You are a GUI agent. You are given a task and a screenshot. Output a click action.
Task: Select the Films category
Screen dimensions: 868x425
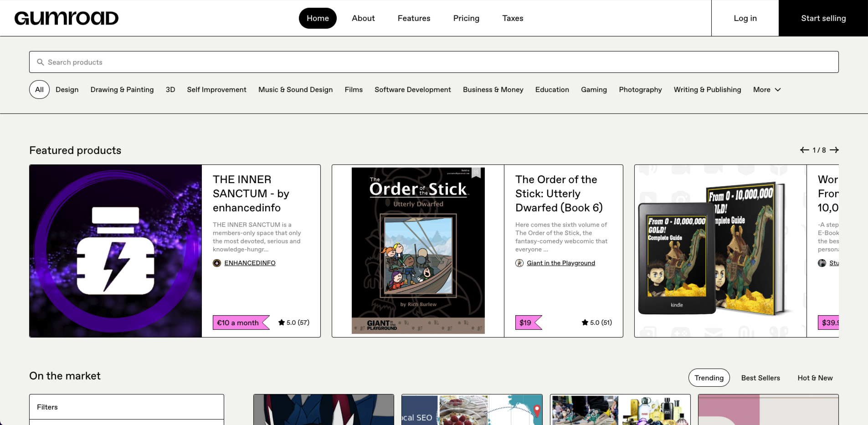354,90
